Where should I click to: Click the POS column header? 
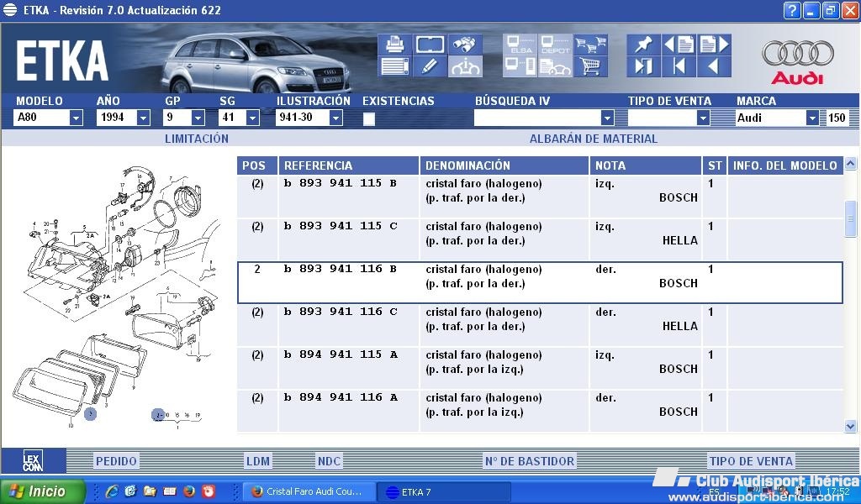point(257,165)
